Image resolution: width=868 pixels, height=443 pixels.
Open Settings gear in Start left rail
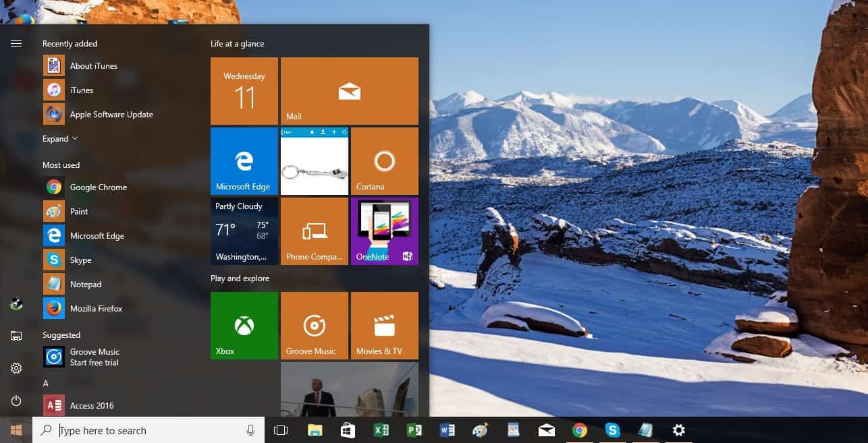coord(16,368)
